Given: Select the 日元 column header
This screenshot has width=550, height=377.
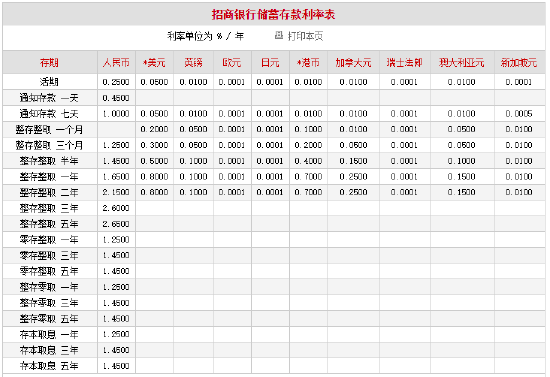Looking at the screenshot, I should tap(270, 63).
